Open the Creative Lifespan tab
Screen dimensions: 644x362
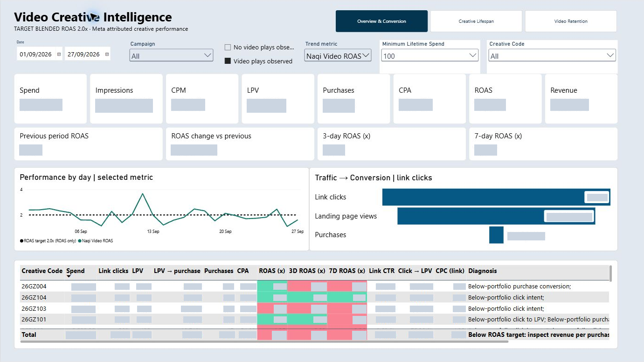pos(476,21)
